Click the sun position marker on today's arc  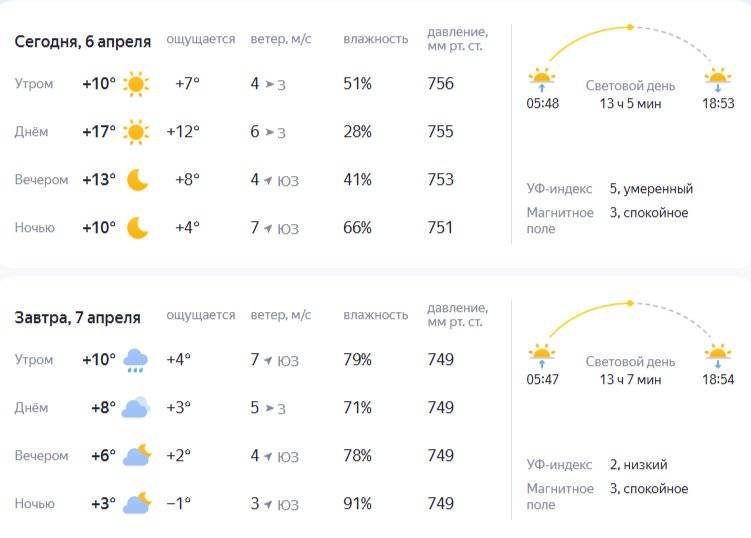click(x=630, y=27)
